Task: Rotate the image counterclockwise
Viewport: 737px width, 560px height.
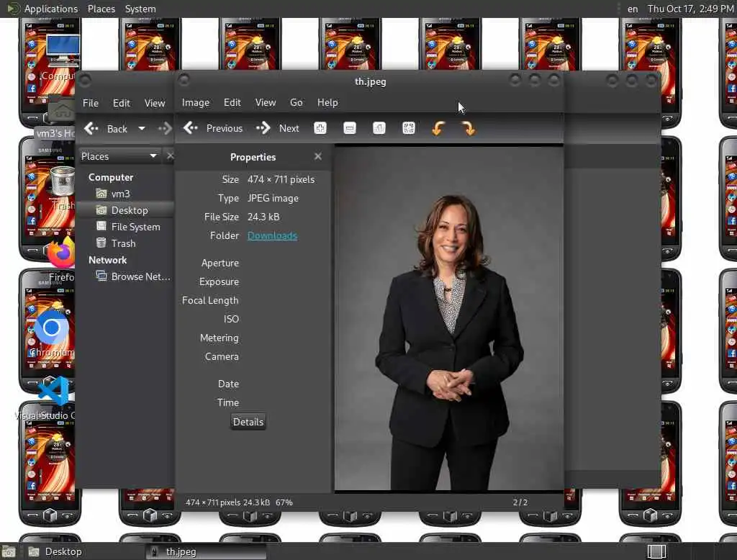Action: coord(438,128)
